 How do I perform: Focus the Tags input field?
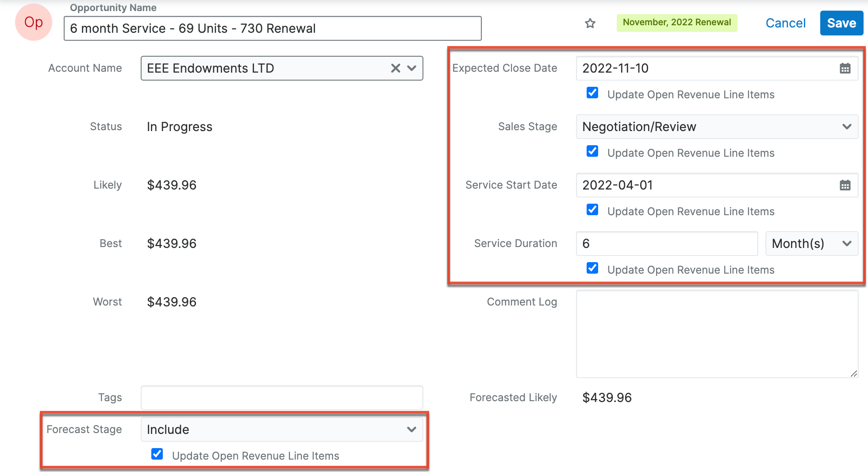[281, 398]
